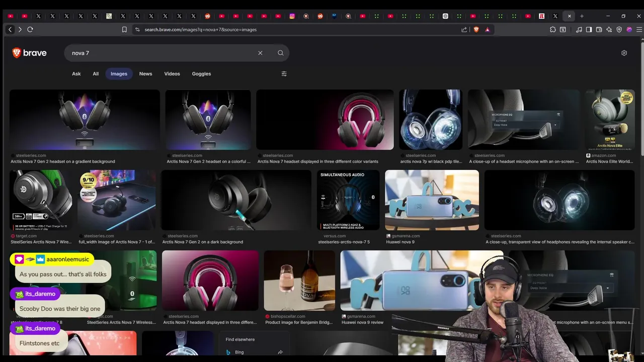Click the 'Find elsewhere' heading text

[240, 339]
